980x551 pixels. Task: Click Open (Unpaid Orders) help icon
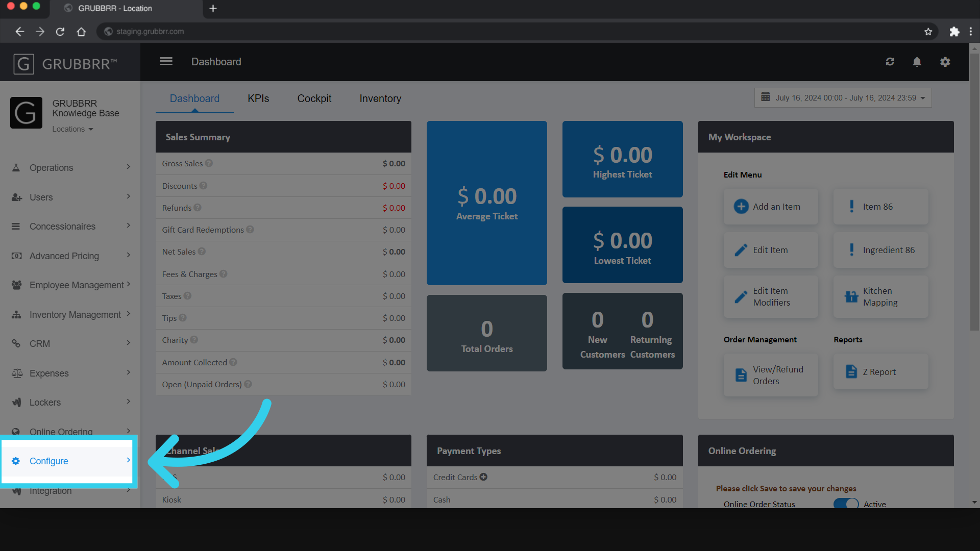tap(248, 384)
